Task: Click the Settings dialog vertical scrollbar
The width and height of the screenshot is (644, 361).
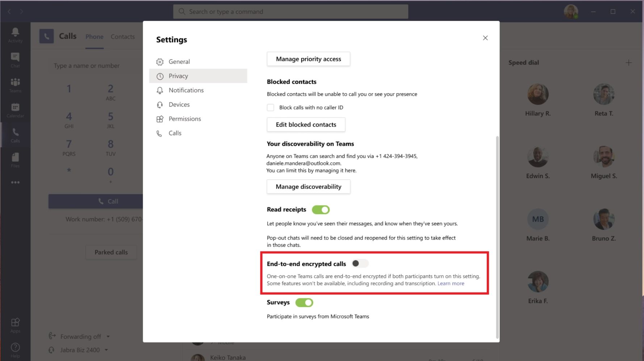Action: coord(497,237)
